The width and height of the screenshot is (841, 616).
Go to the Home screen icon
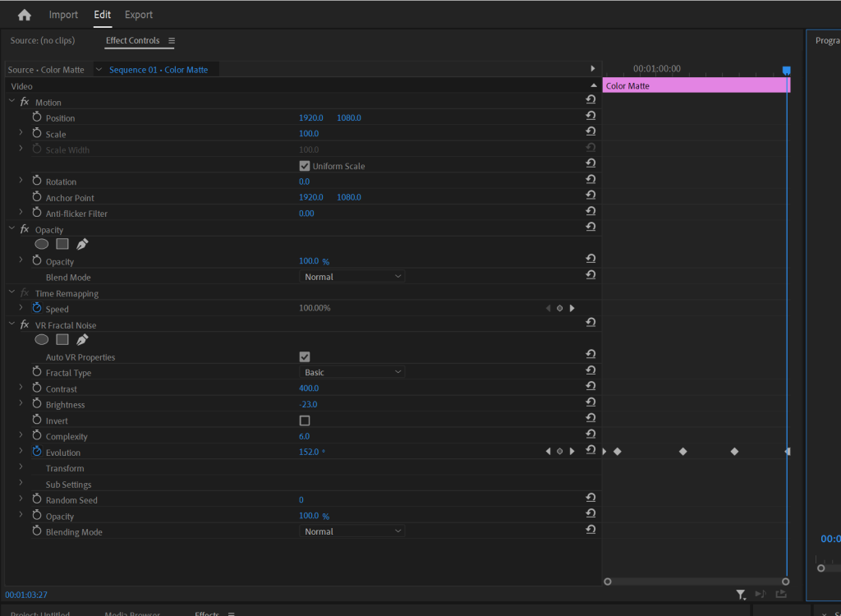(x=24, y=15)
